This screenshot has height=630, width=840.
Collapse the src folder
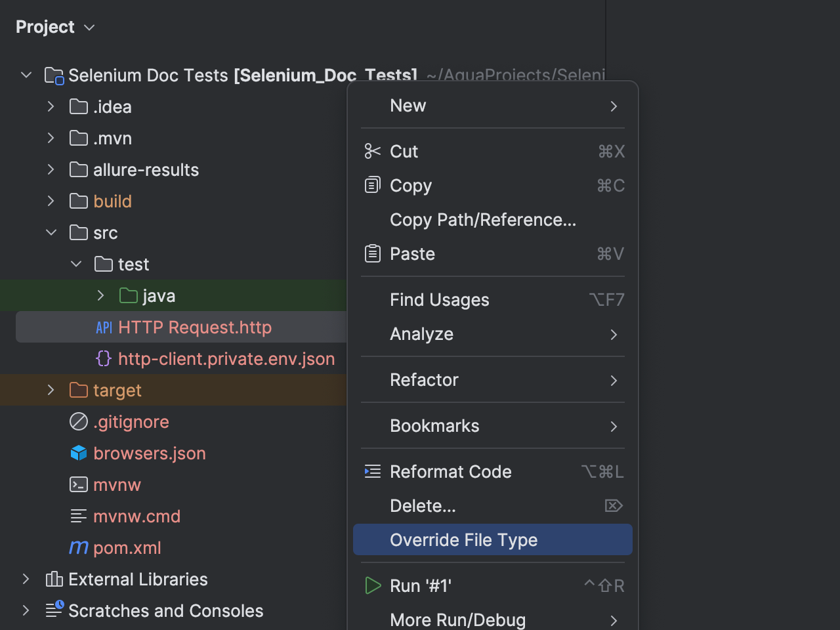tap(51, 232)
